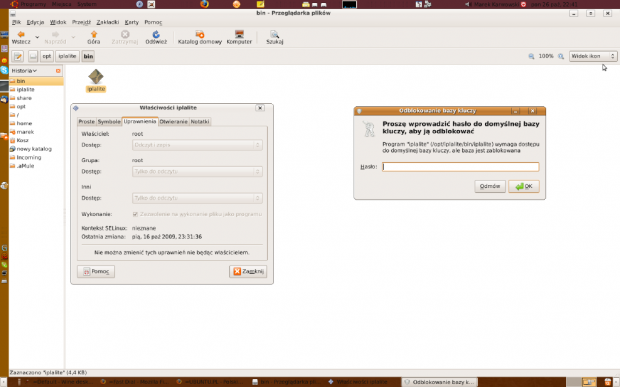The image size is (620, 387).
Task: Jump to the opt path button
Action: click(47, 56)
